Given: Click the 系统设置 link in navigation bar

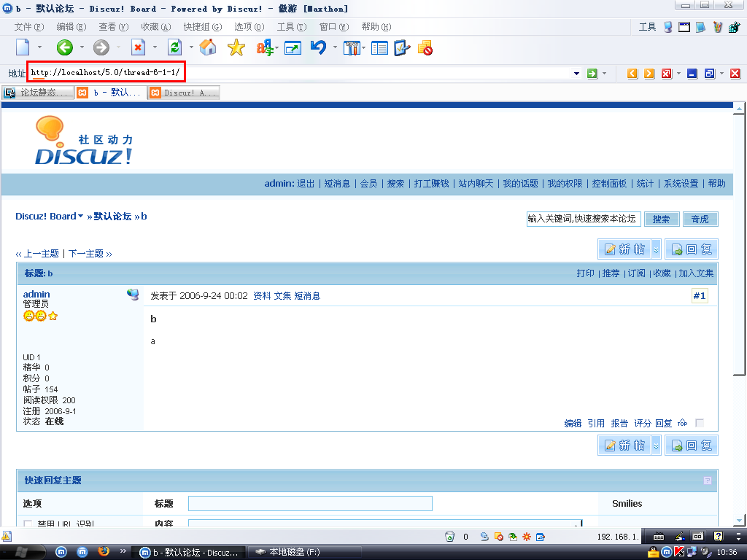Looking at the screenshot, I should point(681,184).
